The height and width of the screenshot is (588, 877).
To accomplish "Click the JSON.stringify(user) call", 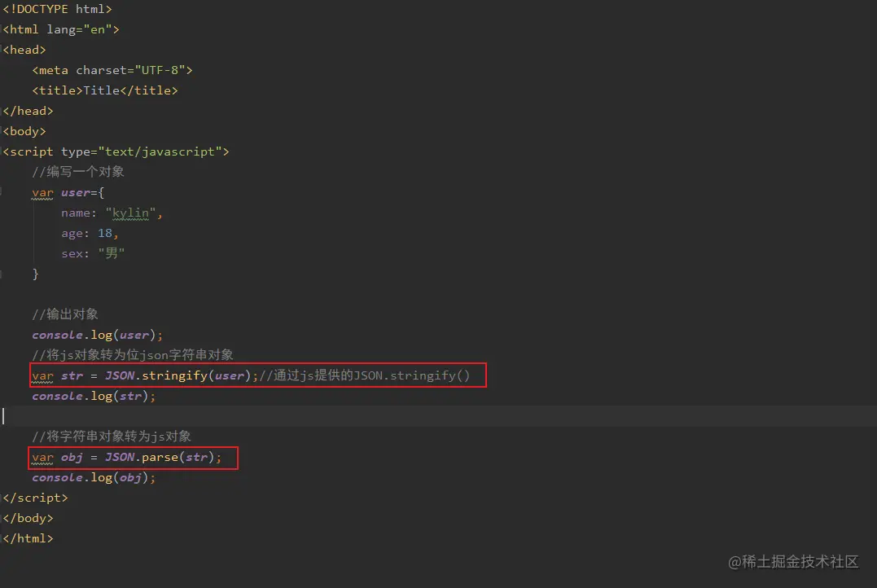I will 178,375.
